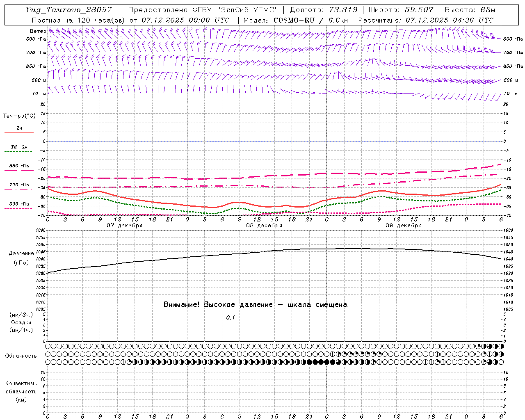The width and height of the screenshot is (525, 420).
Task: Click the (мм/3ч.) precipitation unit label
Action: point(21,315)
